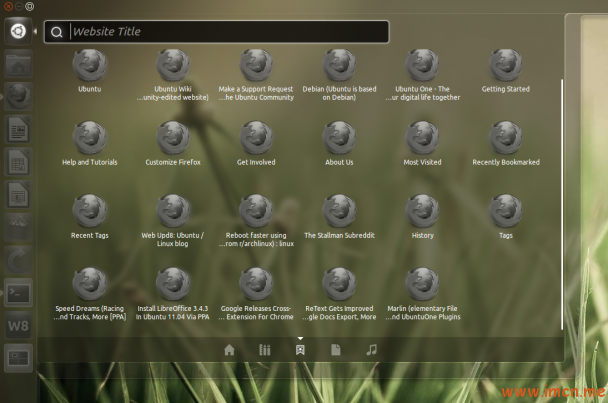Open the Debian bookmark icon
Image resolution: width=608 pixels, height=403 pixels.
(x=339, y=65)
